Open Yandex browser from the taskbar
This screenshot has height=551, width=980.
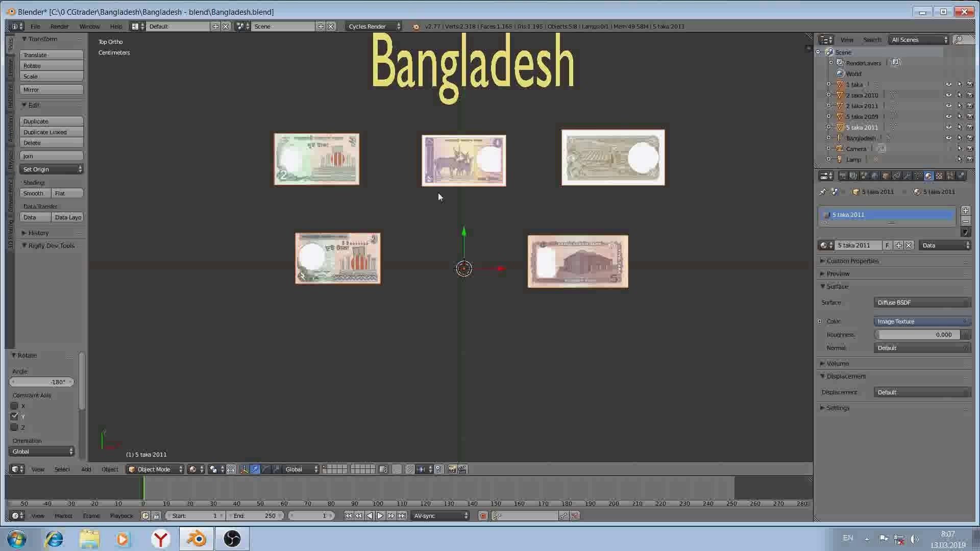[161, 539]
